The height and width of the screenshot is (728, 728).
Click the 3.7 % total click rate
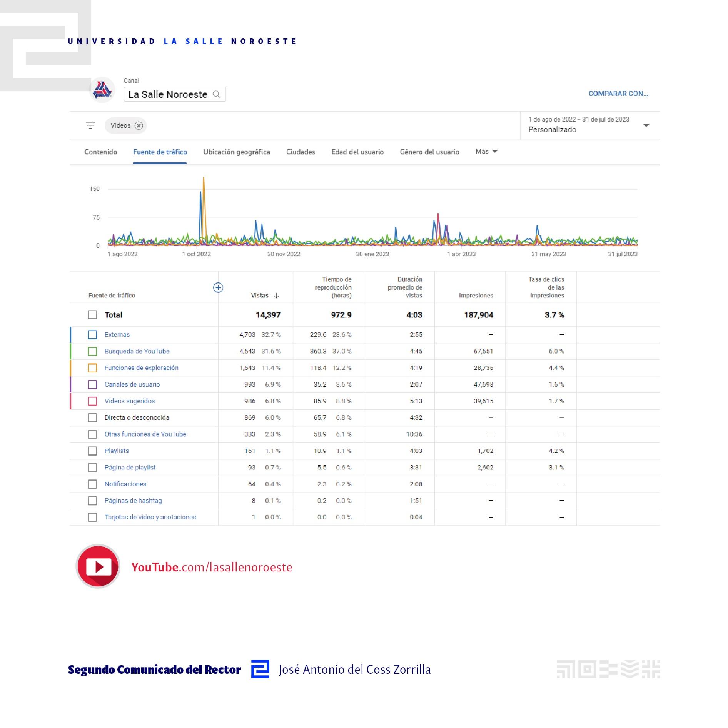point(554,315)
